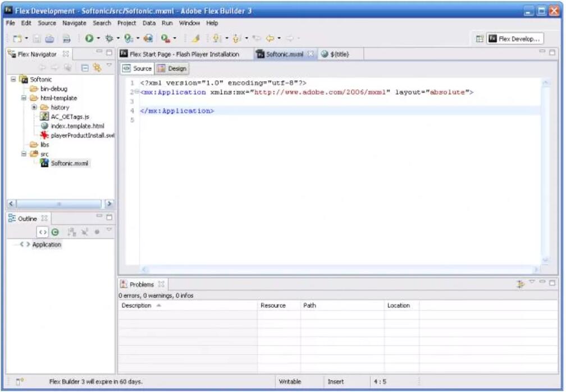
Task: Click the Flex Development perspective button
Action: point(514,39)
